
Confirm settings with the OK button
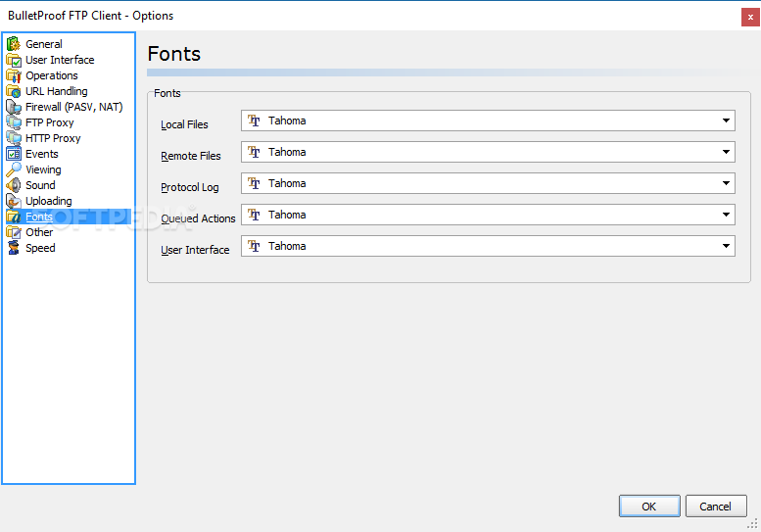[x=649, y=507]
